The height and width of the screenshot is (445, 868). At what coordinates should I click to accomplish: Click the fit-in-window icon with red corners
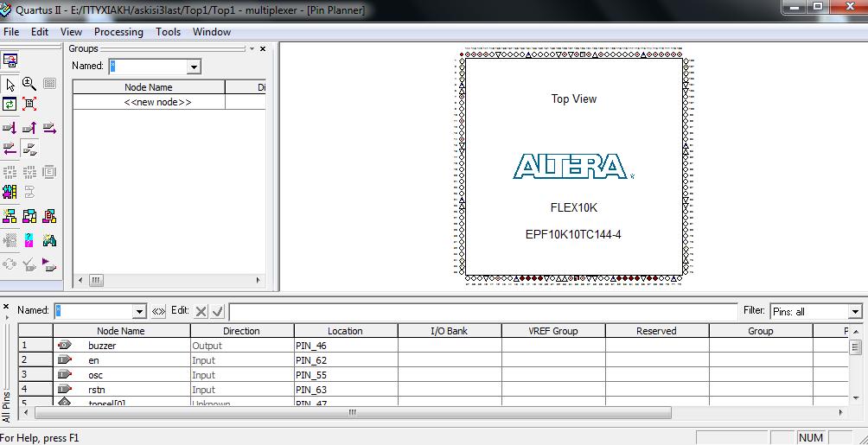click(29, 104)
